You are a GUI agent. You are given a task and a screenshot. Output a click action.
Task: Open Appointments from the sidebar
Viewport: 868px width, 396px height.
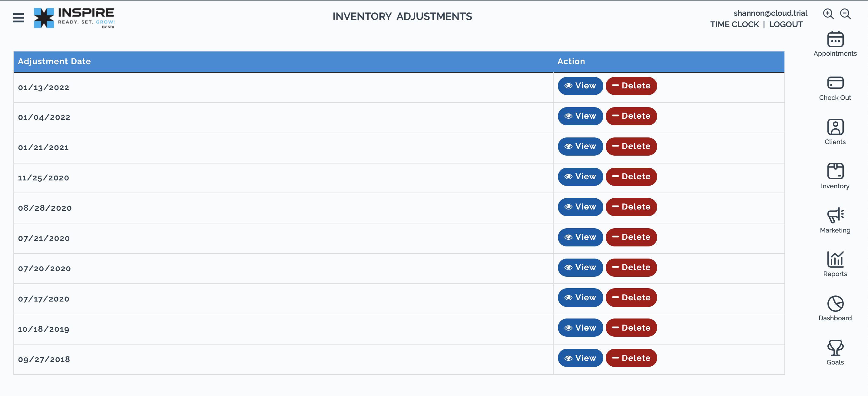[x=835, y=44]
